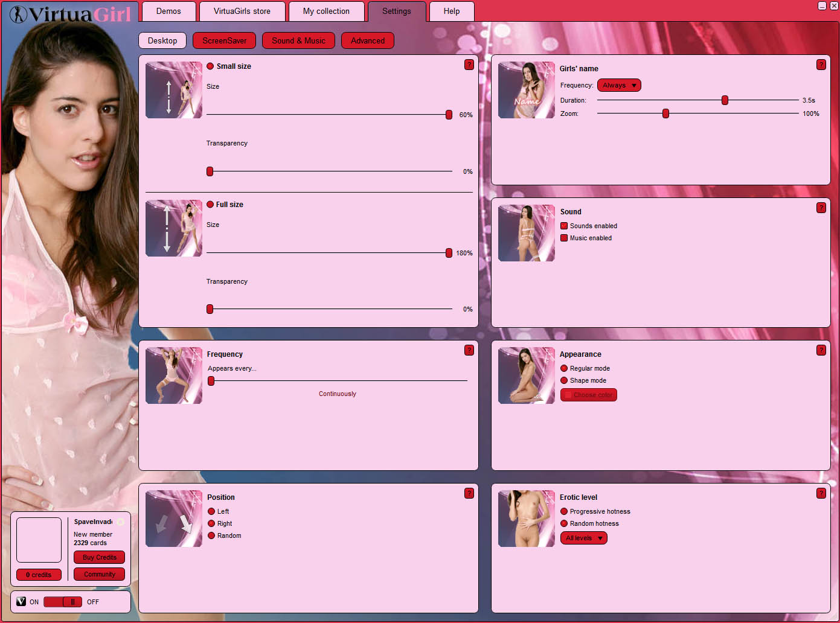Click the V logo icon beside ON
Screen dimensions: 840x623
[21, 601]
